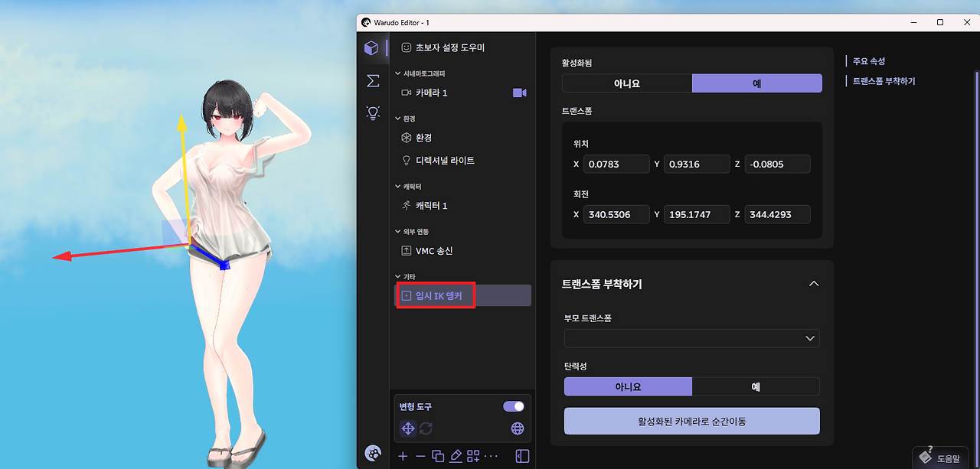Click the Warudo Editor title bar icon
Viewport: 980px width, 469px height.
[366, 22]
